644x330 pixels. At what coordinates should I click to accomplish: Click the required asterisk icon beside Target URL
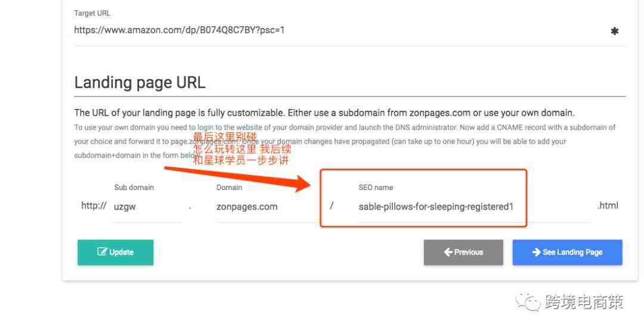[x=614, y=31]
